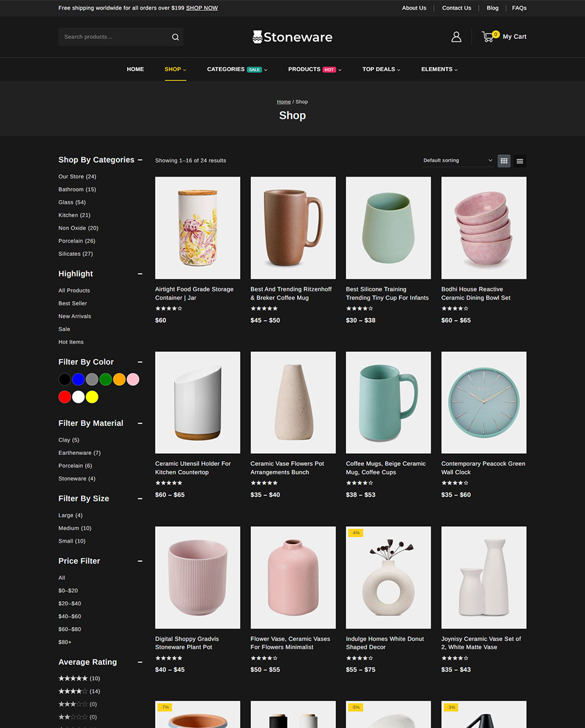Open the shopping cart icon
585x728 pixels.
point(488,36)
